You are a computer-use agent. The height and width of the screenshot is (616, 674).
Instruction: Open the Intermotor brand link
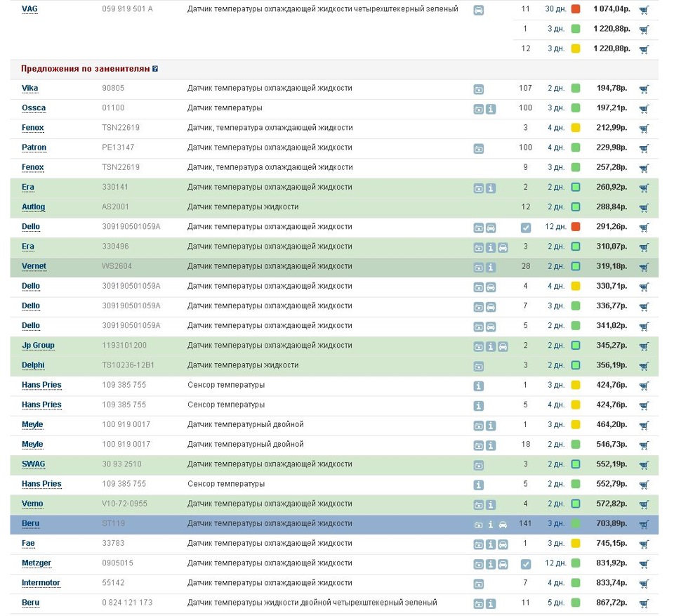pyautogui.click(x=41, y=583)
